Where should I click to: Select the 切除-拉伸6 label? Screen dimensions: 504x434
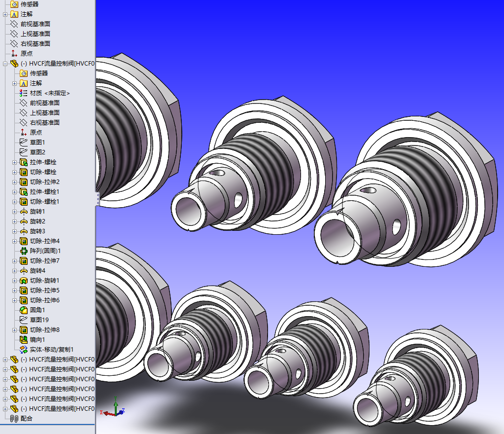point(45,300)
